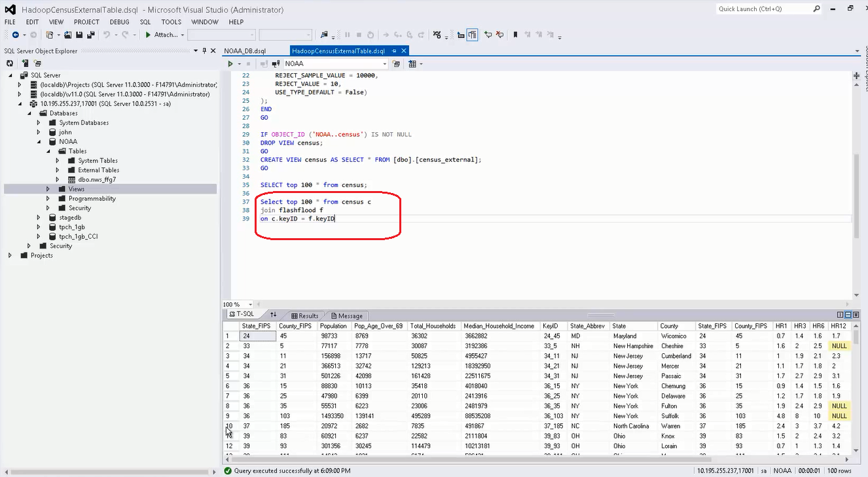
Task: Expand the tpch_1gb_CCI database node
Action: coord(39,236)
